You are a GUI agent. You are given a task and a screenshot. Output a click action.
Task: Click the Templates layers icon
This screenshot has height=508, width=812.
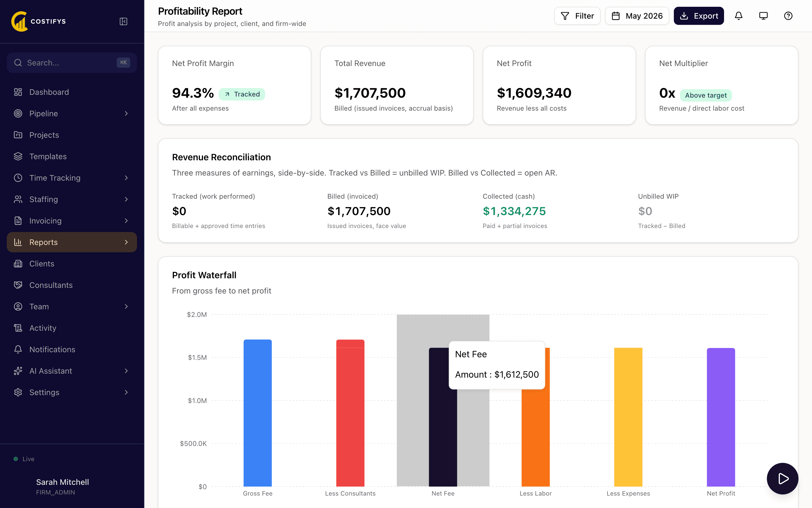tap(18, 157)
